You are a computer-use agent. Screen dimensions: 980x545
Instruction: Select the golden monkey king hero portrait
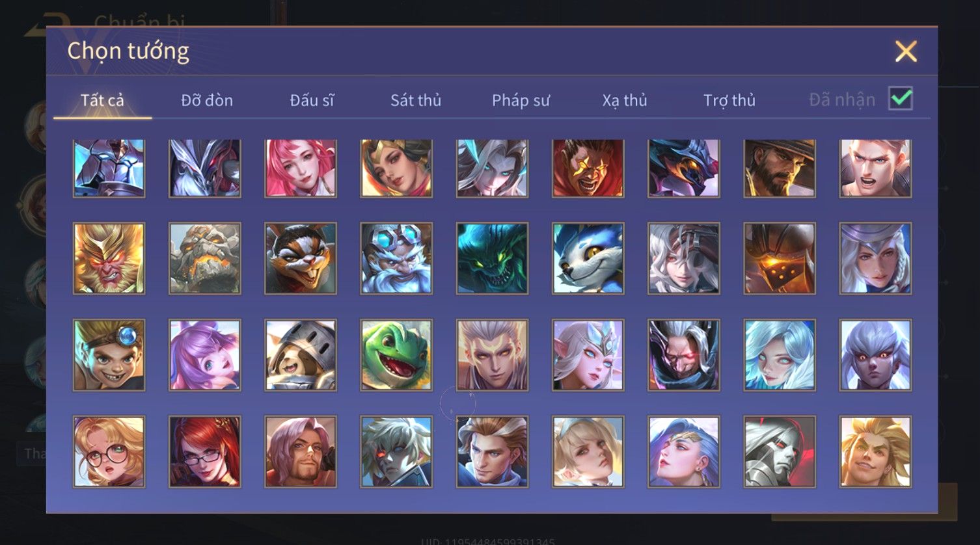[x=109, y=258]
